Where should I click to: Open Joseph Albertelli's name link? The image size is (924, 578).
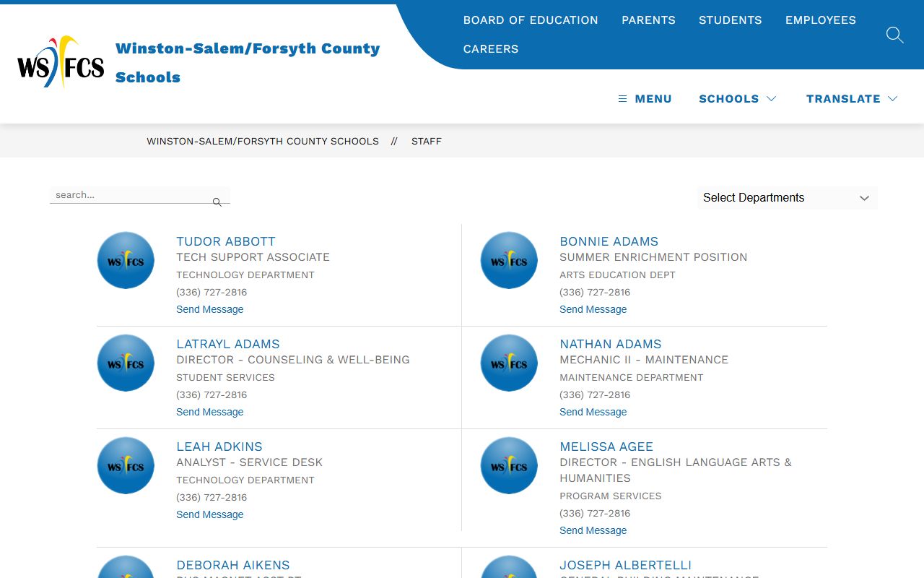pos(626,565)
